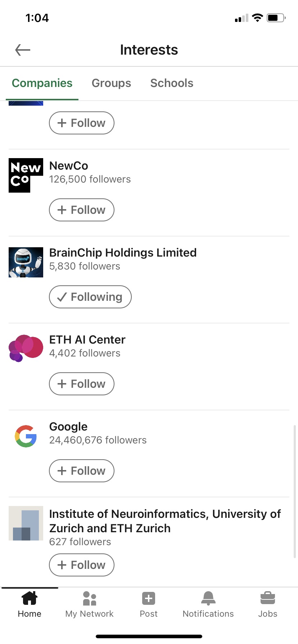Tap the ETH AI Center logo
Screen dimensions: 298x644
click(26, 348)
